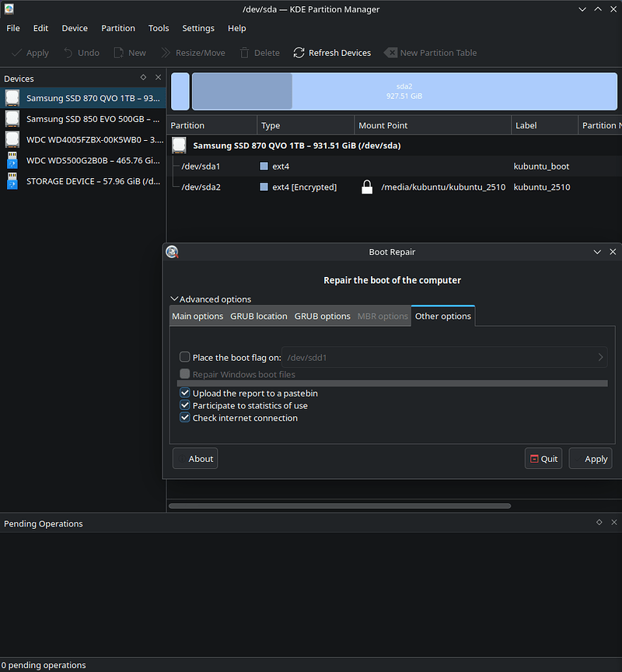Click the horizontal scrollbar under the partition list

tap(339, 506)
